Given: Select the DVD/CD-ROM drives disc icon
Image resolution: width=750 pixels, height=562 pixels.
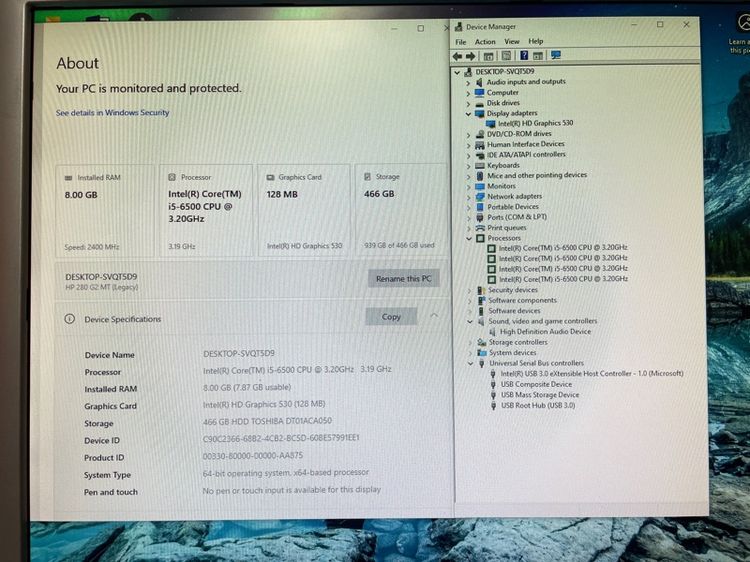Looking at the screenshot, I should click(480, 134).
